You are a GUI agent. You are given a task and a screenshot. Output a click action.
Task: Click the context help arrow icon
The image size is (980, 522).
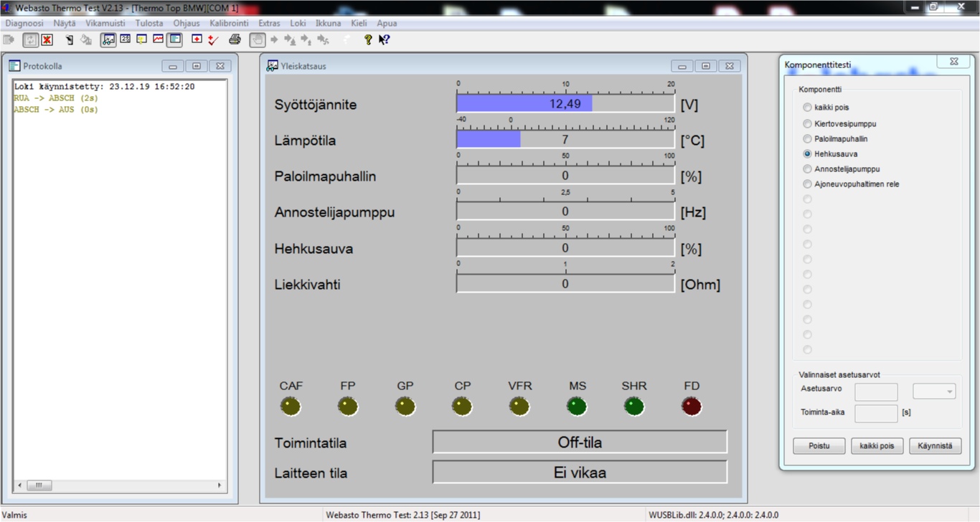click(x=385, y=40)
